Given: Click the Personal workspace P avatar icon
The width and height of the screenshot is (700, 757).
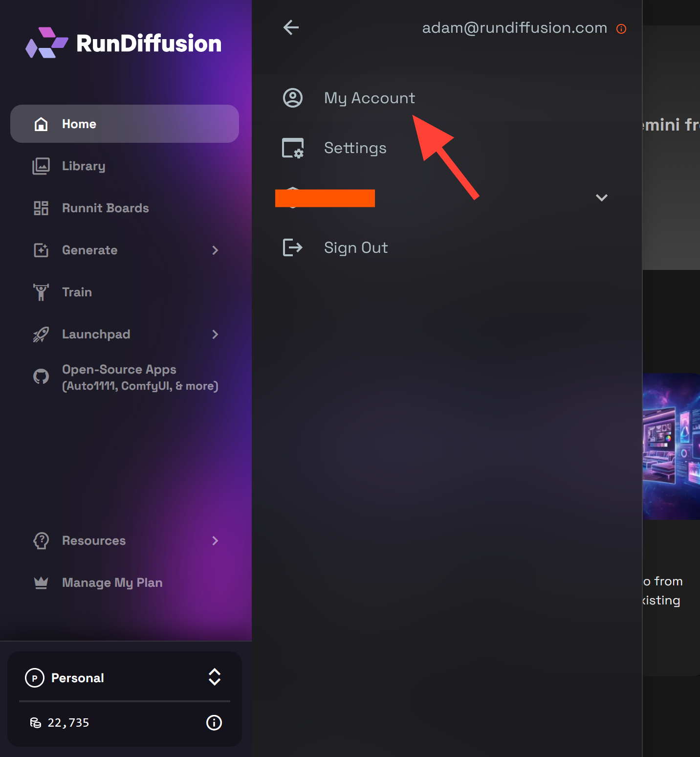Looking at the screenshot, I should [x=35, y=678].
